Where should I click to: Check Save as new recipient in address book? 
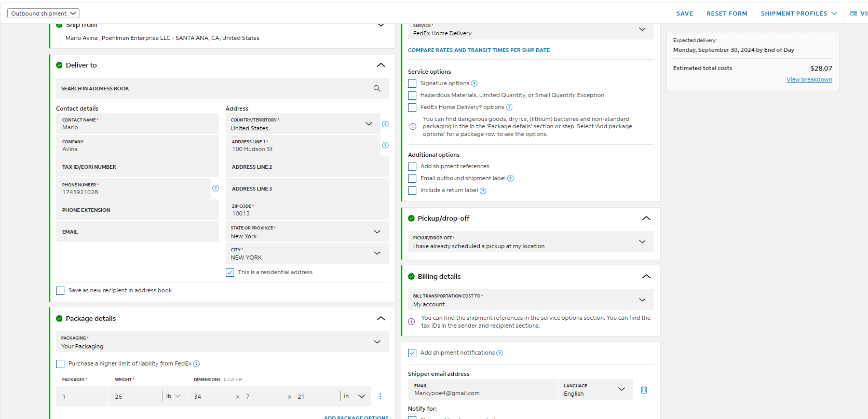pos(60,291)
